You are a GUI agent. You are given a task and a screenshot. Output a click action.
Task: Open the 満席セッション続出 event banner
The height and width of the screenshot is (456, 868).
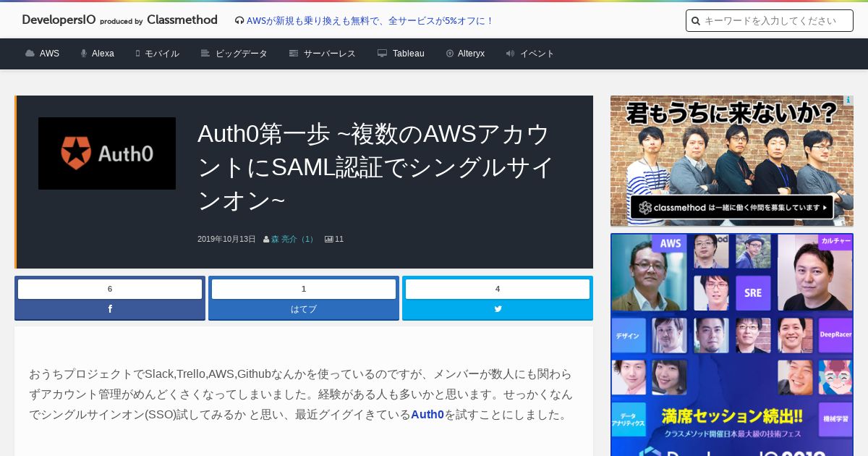(x=732, y=345)
